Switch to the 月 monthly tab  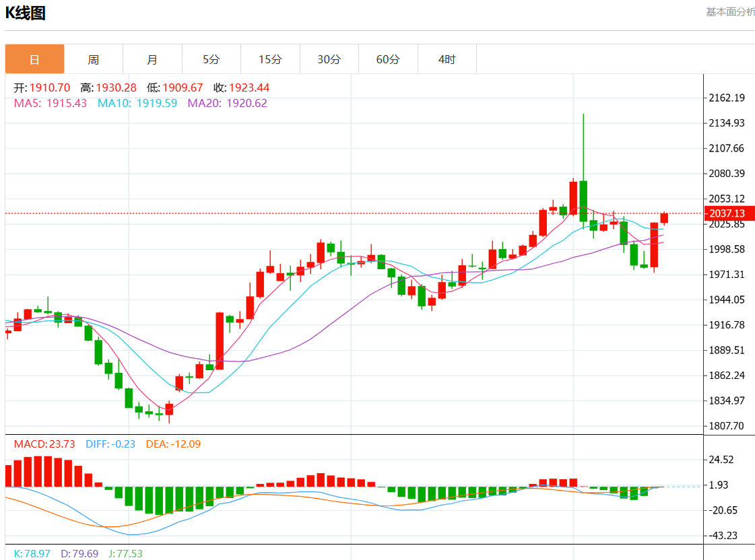[153, 59]
